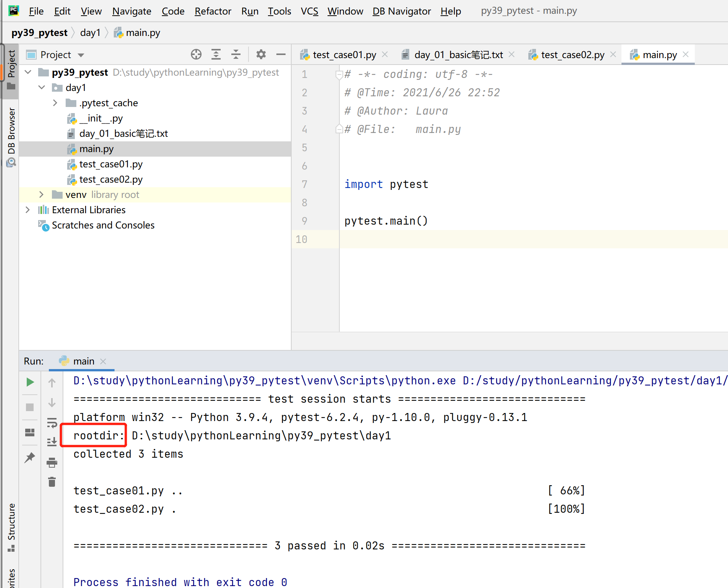
Task: Expand External Libraries node
Action: 28,210
